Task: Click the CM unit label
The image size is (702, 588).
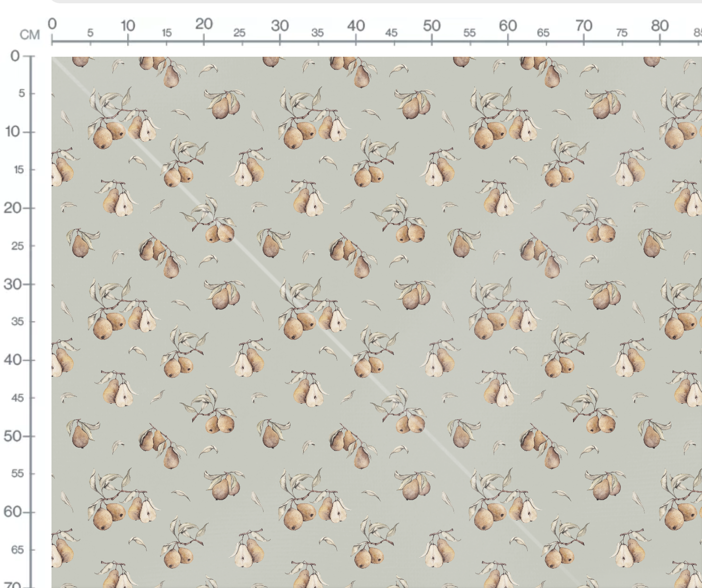Action: tap(29, 35)
